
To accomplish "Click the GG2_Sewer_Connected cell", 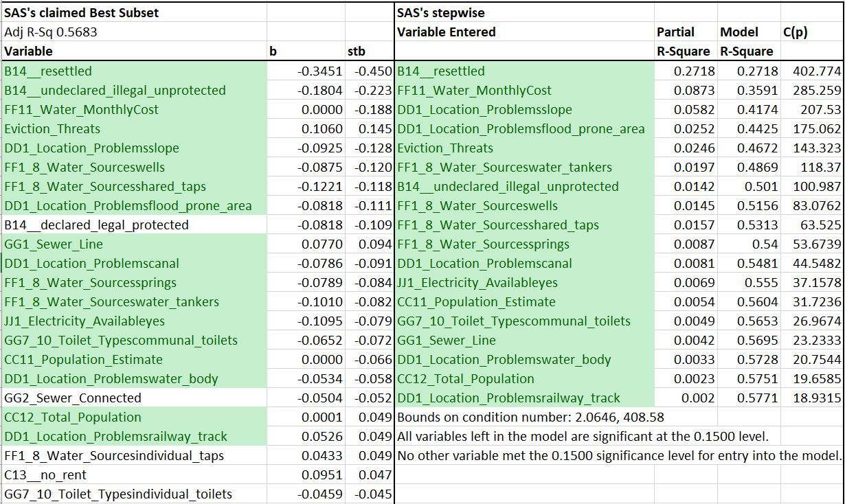I will pyautogui.click(x=73, y=398).
